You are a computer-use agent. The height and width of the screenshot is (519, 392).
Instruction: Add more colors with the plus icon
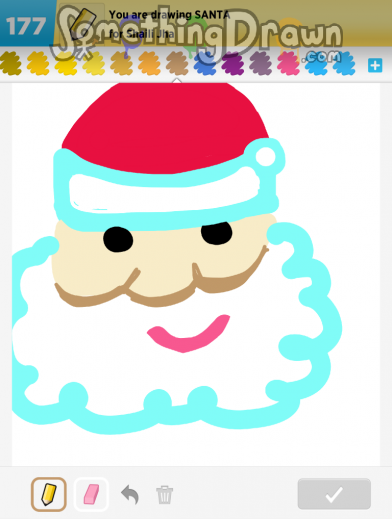375,65
